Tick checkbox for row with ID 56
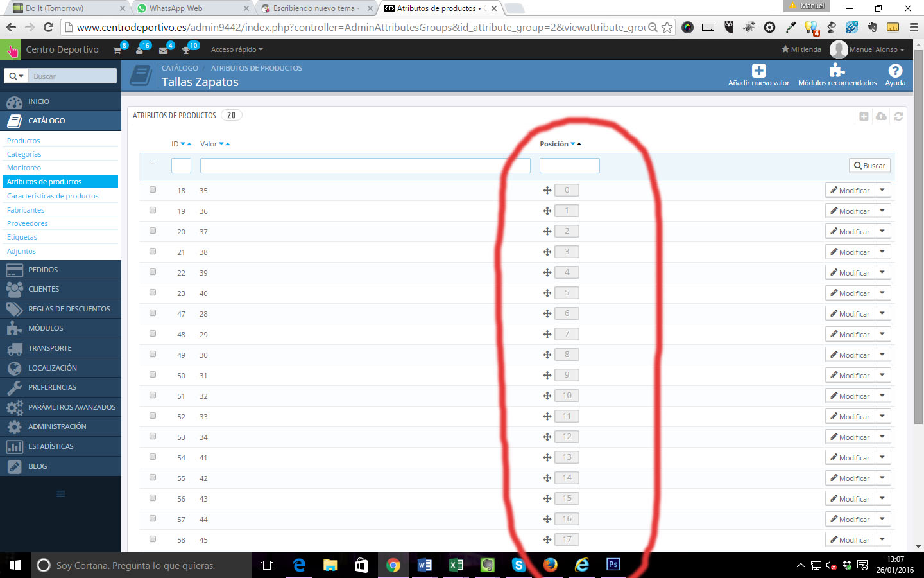This screenshot has height=578, width=924. [153, 498]
